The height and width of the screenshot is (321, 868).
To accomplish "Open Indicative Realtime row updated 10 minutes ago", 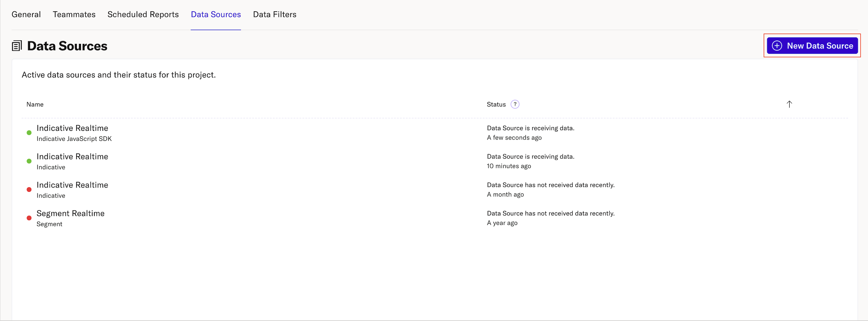I will coord(72,156).
